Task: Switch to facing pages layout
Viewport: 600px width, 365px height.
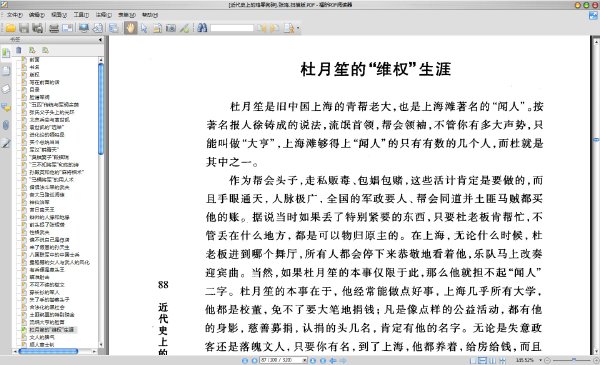Action: pos(492,360)
